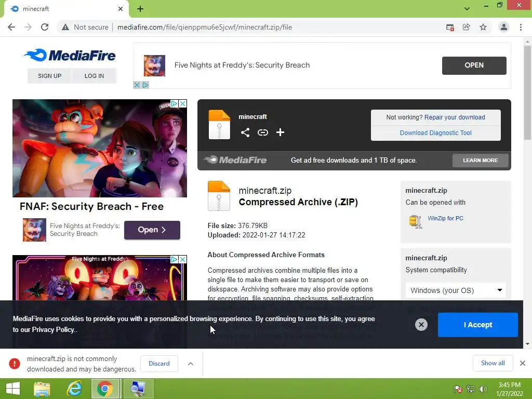
Task: Click the tab search chevron in title bar
Action: click(467, 9)
